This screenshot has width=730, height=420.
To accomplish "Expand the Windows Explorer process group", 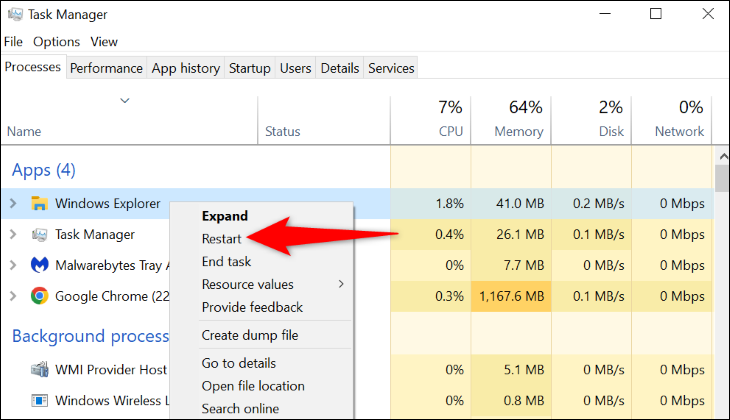I will tap(13, 203).
